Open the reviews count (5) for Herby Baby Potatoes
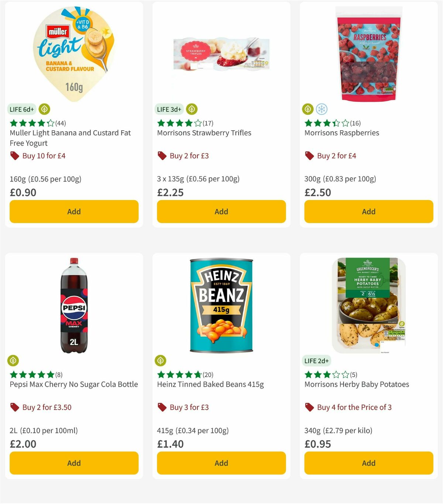 (x=354, y=374)
